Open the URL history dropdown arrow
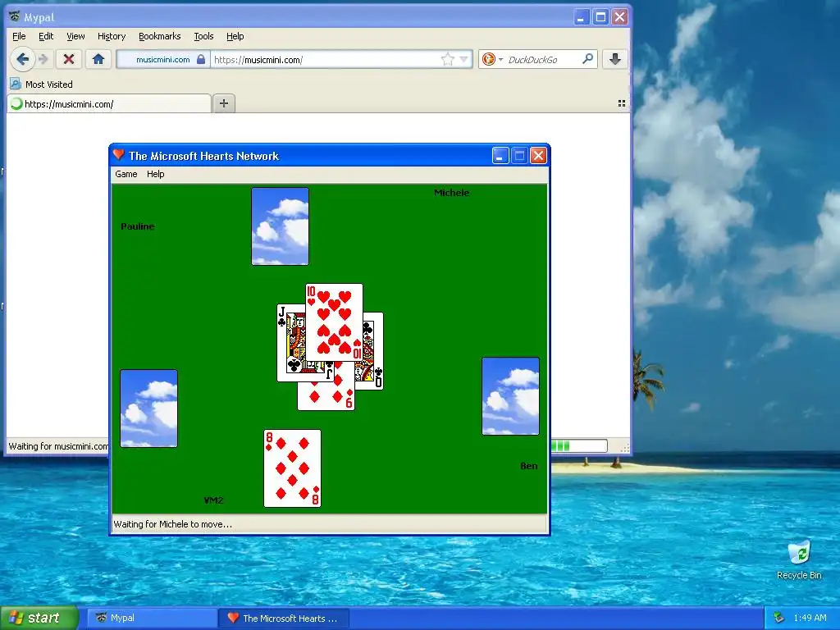The image size is (840, 630). click(464, 59)
